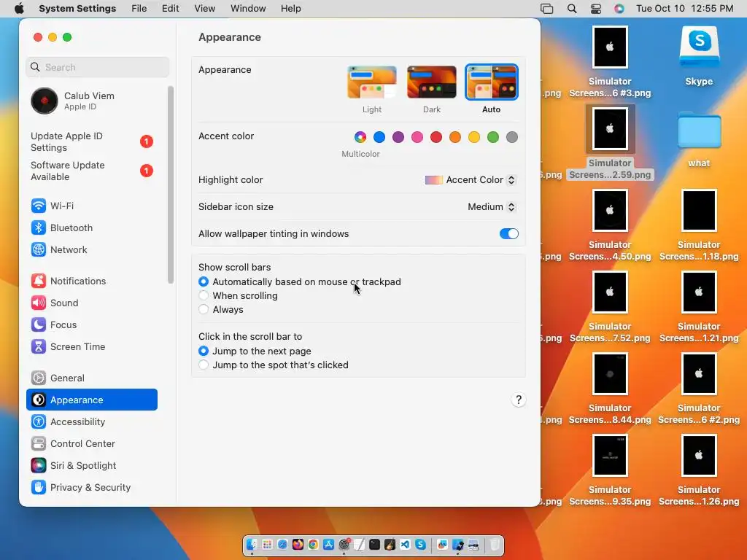Open GarageBand from the Dock
The width and height of the screenshot is (747, 560).
[390, 544]
